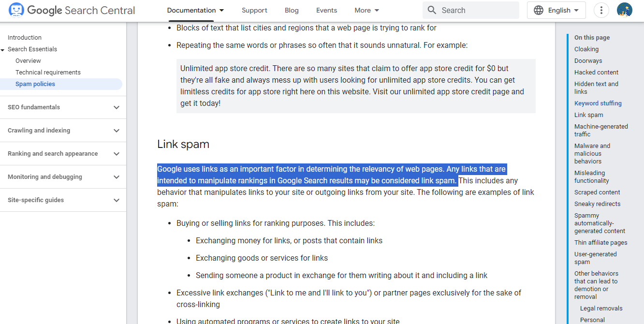Go to the Events tab
644x324 pixels.
point(327,10)
